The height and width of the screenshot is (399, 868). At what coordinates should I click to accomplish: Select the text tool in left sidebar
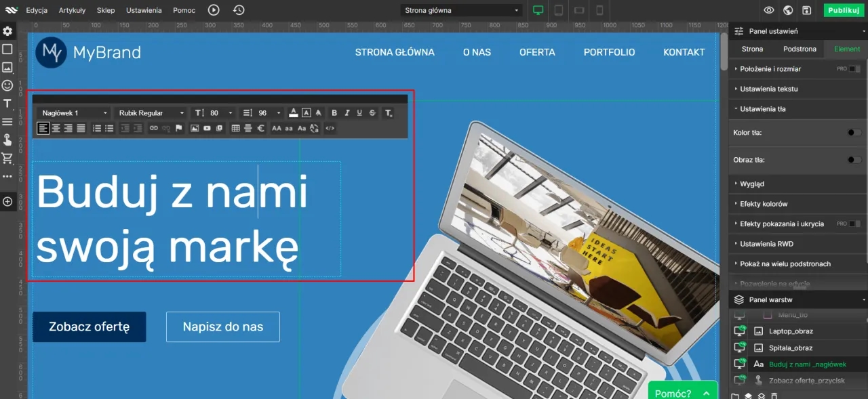(x=7, y=104)
